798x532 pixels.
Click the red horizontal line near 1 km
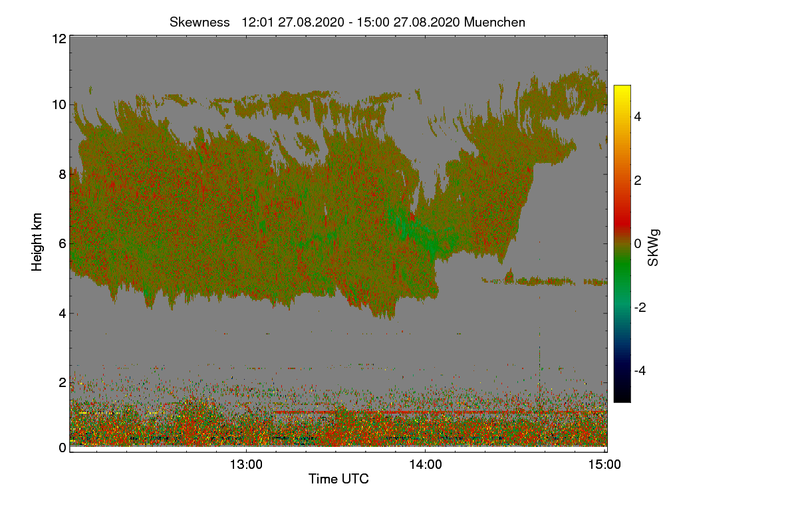click(x=439, y=412)
